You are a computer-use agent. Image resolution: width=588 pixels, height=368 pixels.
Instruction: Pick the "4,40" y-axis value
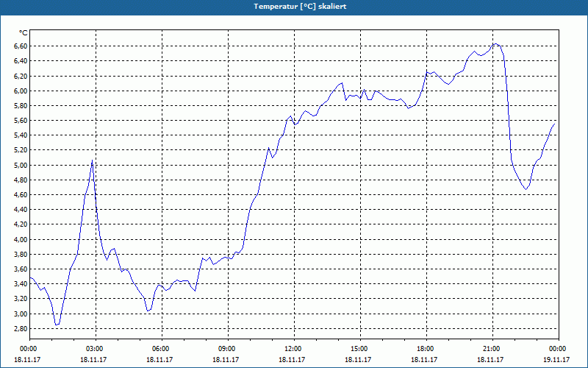pyautogui.click(x=21, y=210)
